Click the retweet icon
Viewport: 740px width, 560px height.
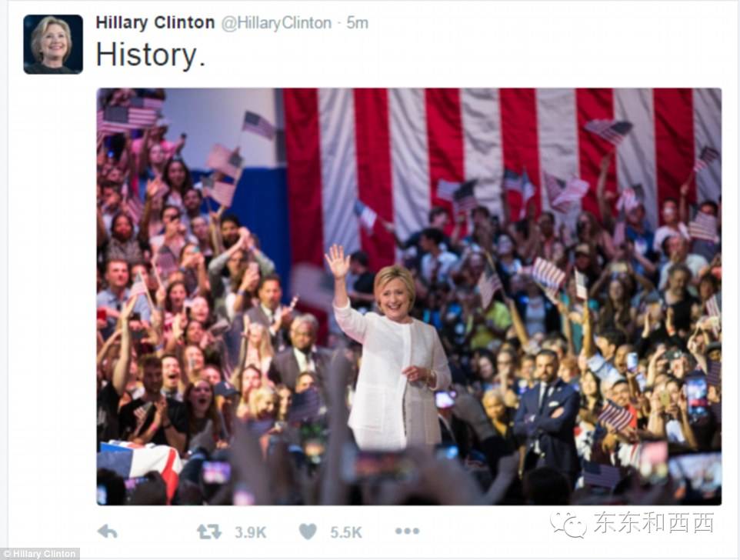coord(209,532)
